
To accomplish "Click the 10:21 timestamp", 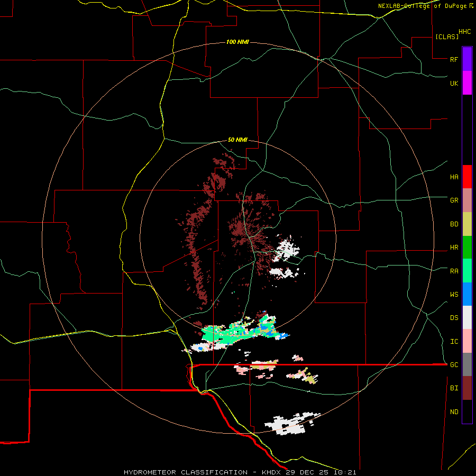I will coord(345,472).
